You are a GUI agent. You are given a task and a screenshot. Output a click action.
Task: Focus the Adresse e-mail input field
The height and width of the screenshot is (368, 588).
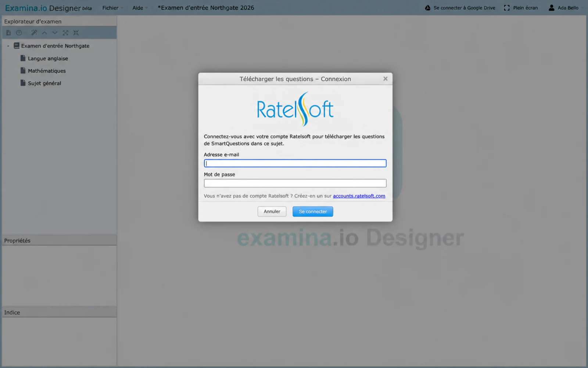[295, 163]
